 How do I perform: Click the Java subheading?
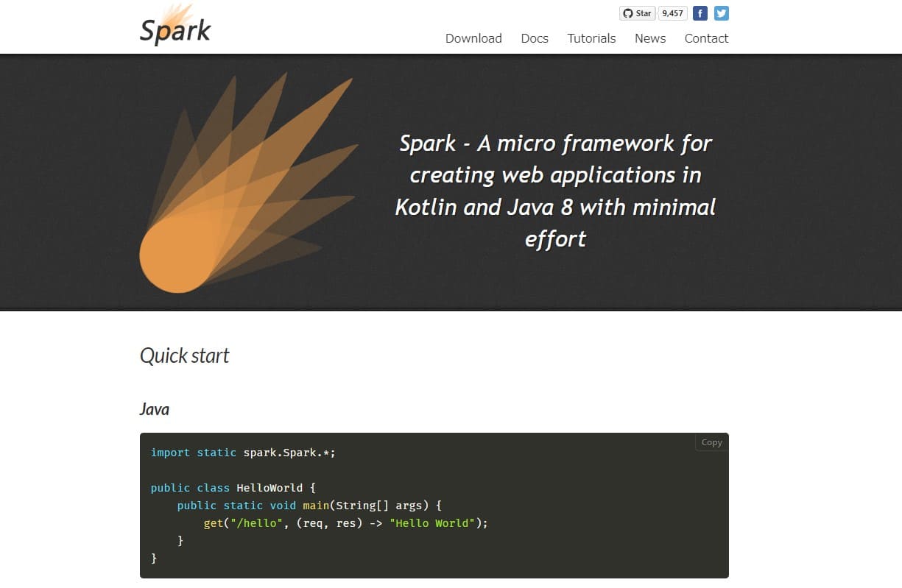pyautogui.click(x=155, y=409)
